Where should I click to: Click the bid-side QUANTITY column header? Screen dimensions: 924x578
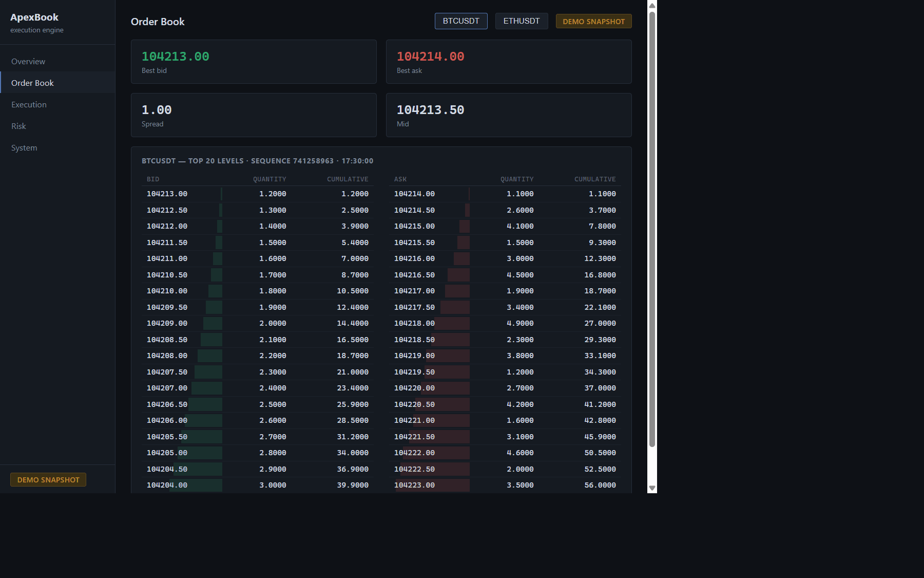point(269,179)
